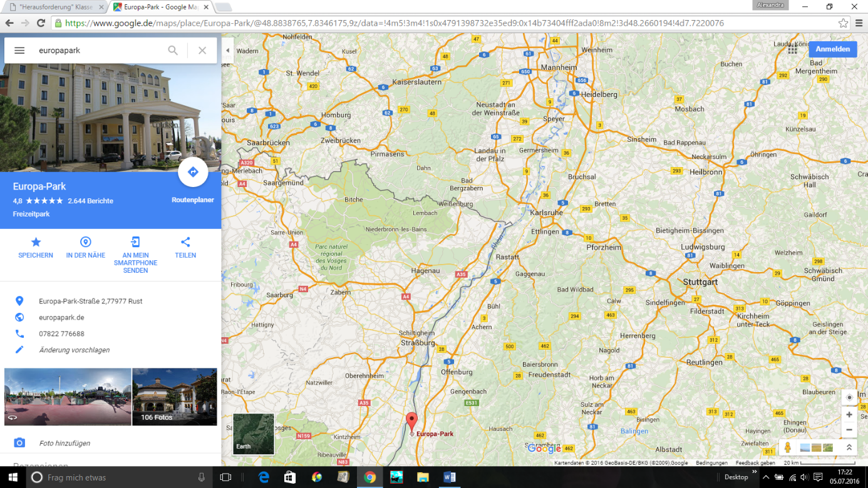Open Windows Task View
The width and height of the screenshot is (868, 488).
point(225,477)
